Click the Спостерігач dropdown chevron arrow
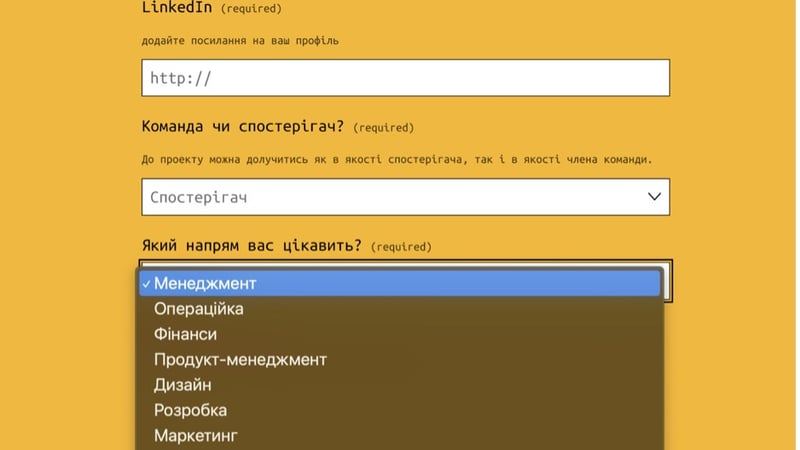 pos(655,197)
